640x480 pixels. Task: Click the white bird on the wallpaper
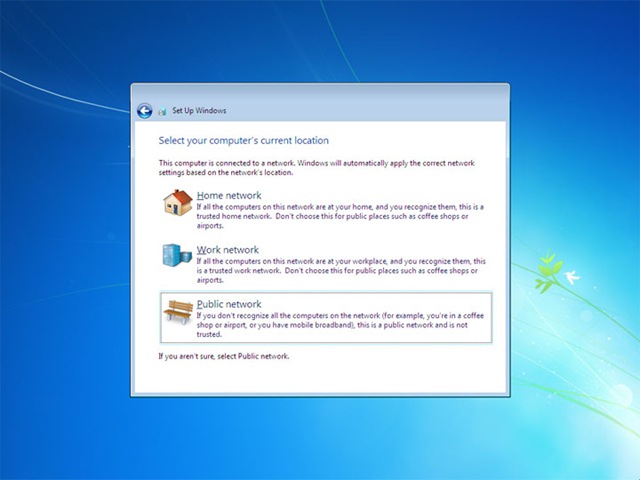pyautogui.click(x=572, y=277)
